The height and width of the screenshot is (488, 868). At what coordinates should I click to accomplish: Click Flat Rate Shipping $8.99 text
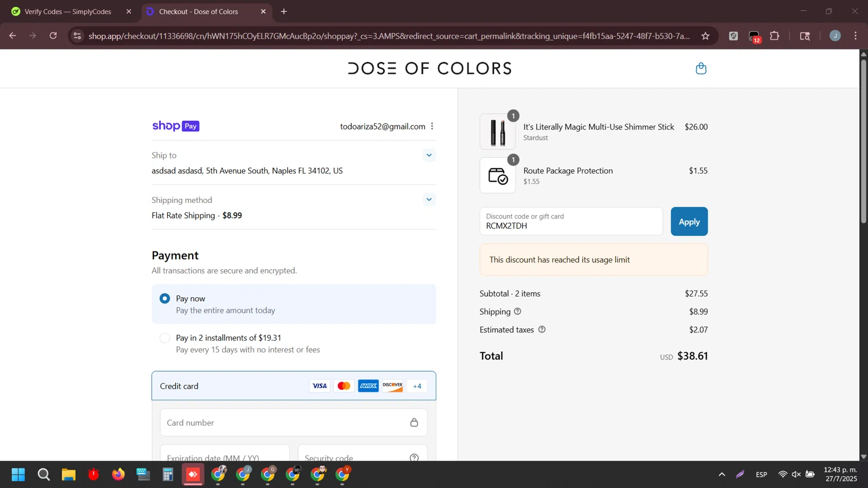point(197,215)
